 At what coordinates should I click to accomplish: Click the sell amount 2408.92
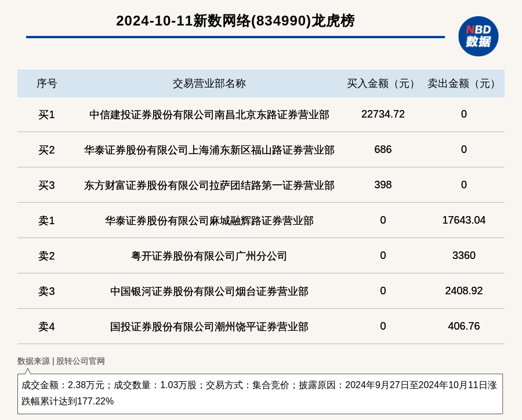(x=464, y=290)
